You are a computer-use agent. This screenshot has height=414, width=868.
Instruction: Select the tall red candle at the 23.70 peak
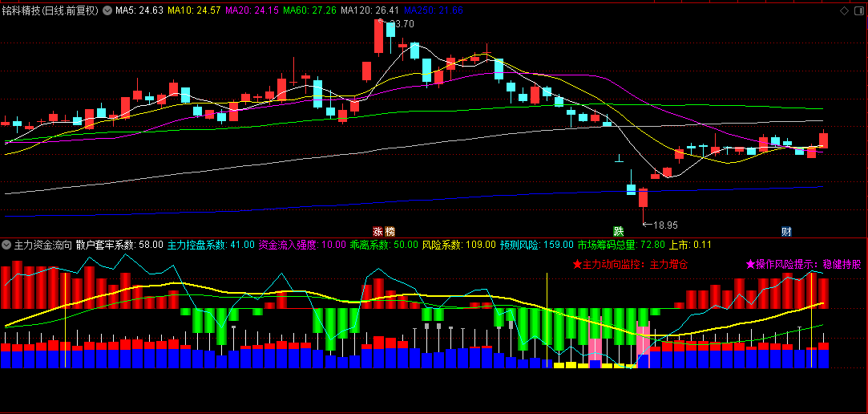click(378, 36)
